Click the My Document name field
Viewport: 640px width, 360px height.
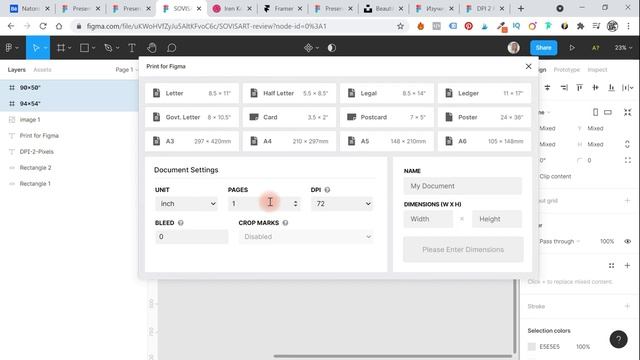click(462, 186)
